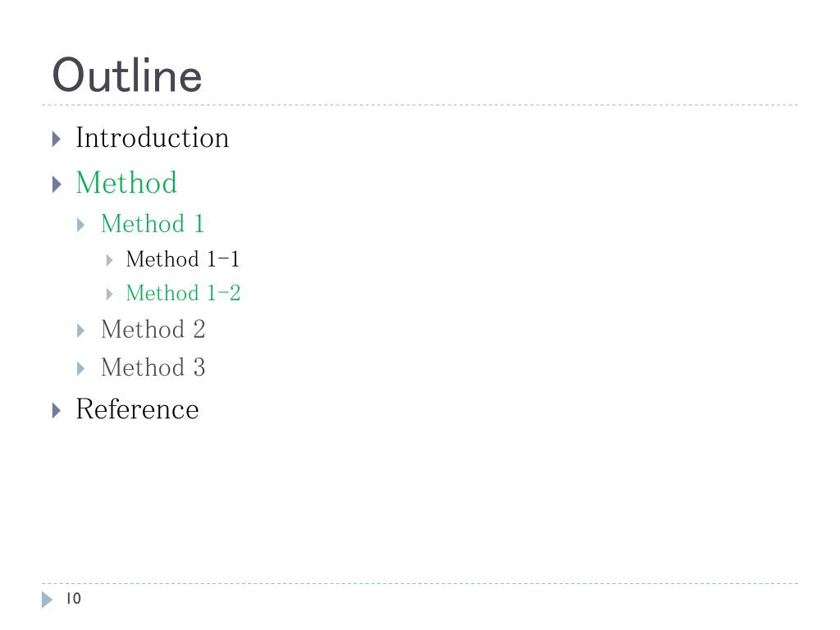
Task: Select the highlighted Method 1-2 sub-item
Action: coord(183,293)
